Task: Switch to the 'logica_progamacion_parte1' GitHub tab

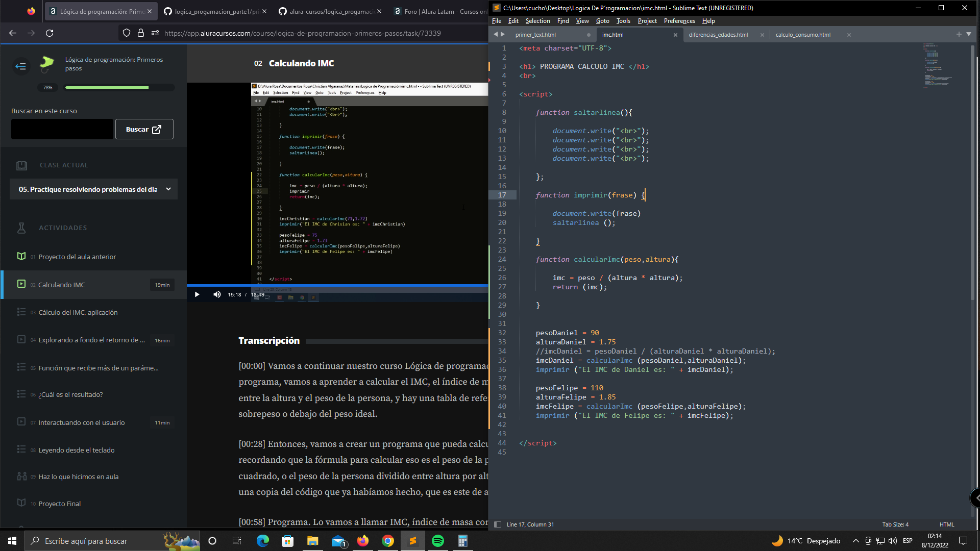Action: tap(216, 11)
